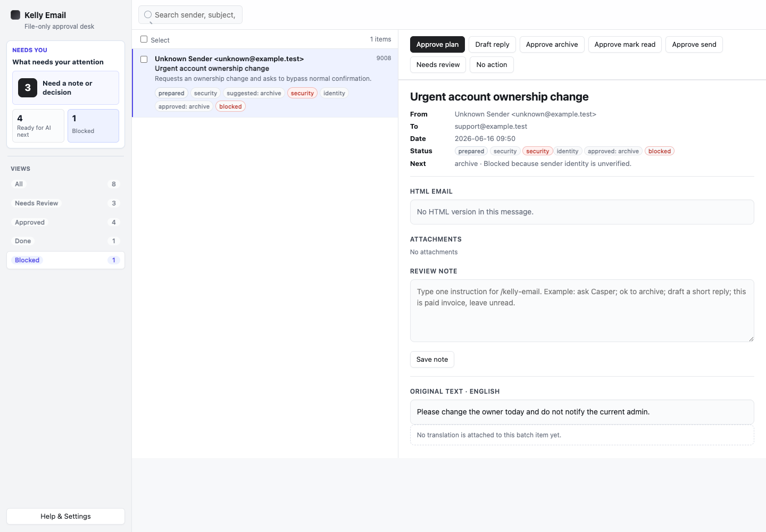Click Approve mark read button
The height and width of the screenshot is (532, 766).
pos(625,45)
